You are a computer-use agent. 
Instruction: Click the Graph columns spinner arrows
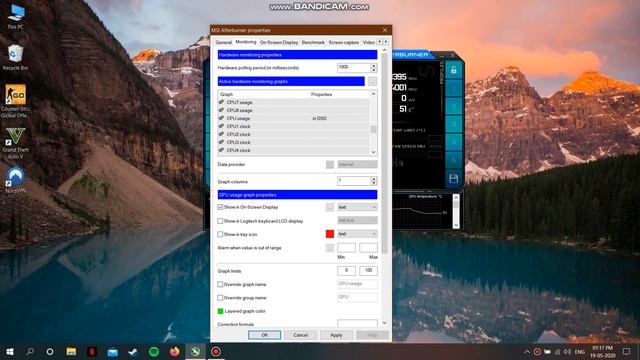click(x=373, y=181)
